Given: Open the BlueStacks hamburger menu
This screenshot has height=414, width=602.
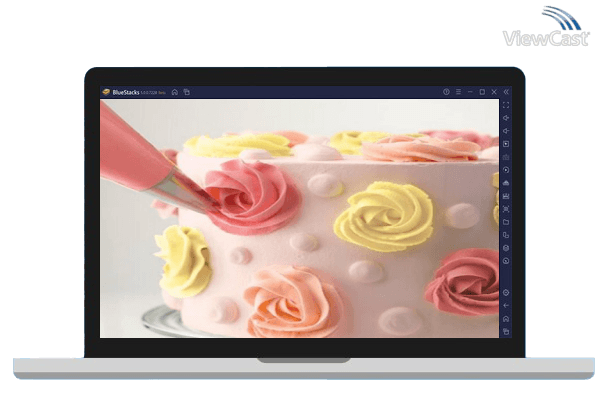Looking at the screenshot, I should pyautogui.click(x=458, y=92).
